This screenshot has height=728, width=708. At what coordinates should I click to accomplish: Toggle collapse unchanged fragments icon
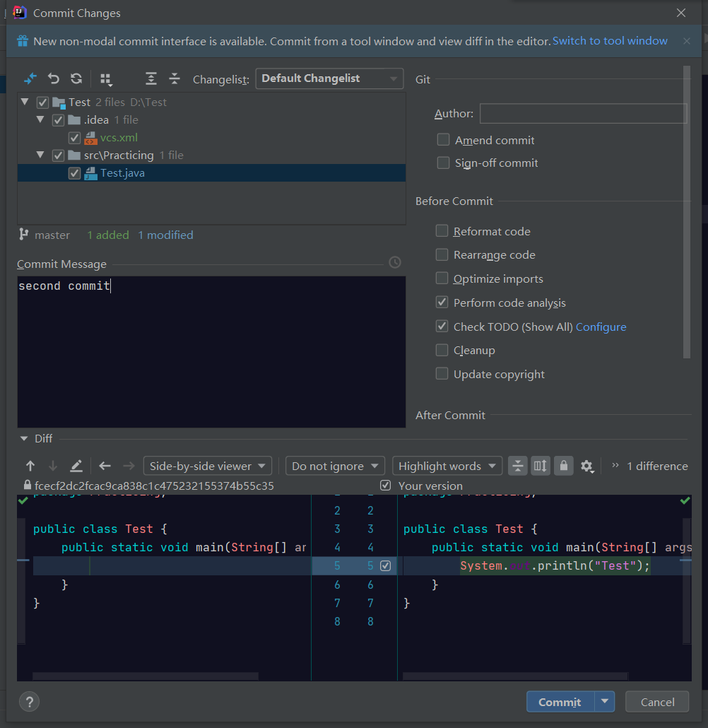(x=518, y=466)
